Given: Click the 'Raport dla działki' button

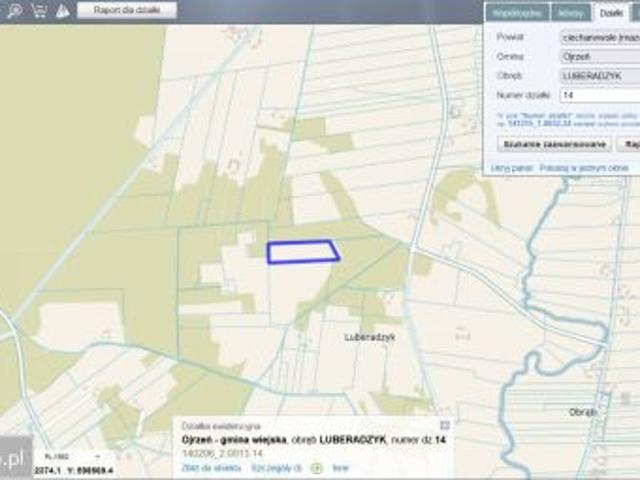Looking at the screenshot, I should [127, 10].
